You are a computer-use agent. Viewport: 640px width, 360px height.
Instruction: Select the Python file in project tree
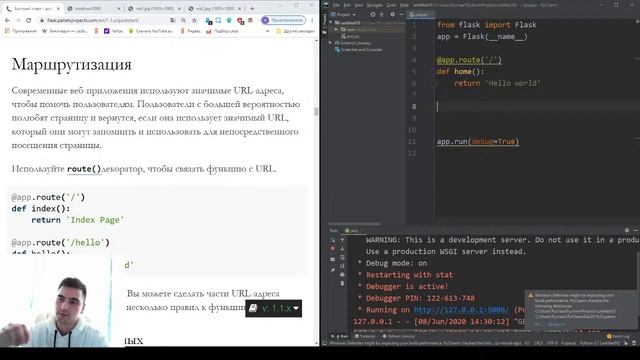click(350, 36)
